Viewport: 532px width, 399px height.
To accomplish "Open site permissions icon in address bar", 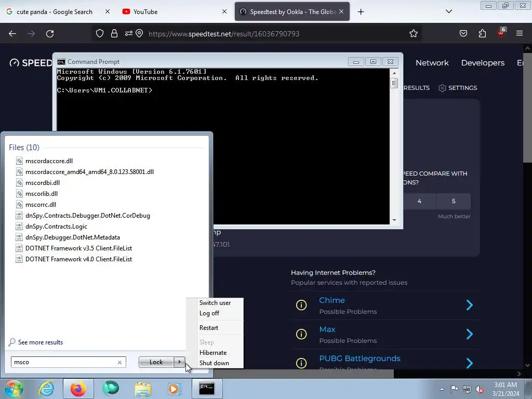I will [x=128, y=33].
